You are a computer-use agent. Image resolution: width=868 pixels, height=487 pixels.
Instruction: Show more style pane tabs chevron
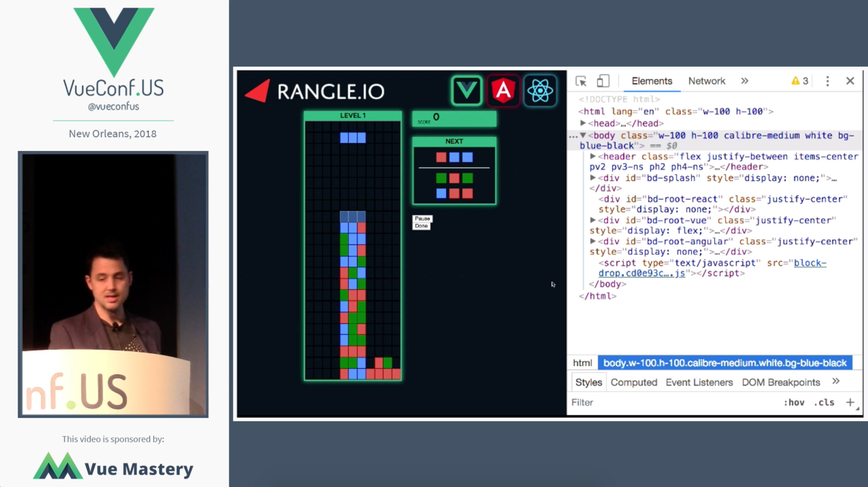[x=836, y=382]
